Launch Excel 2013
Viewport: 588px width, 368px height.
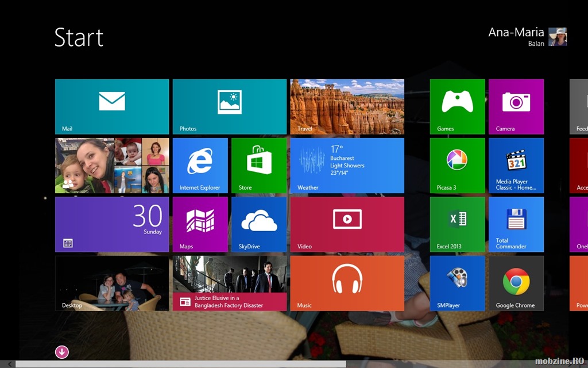pos(458,225)
